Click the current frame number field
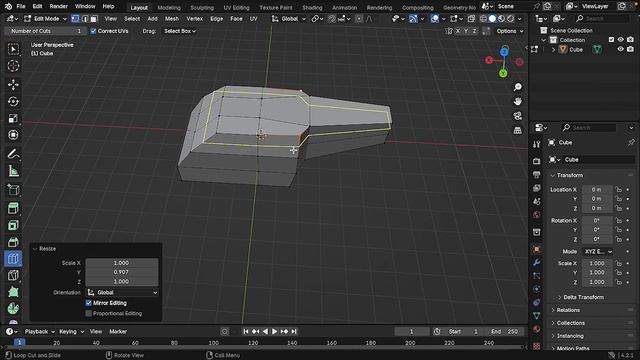This screenshot has height=360, width=640. [411, 331]
